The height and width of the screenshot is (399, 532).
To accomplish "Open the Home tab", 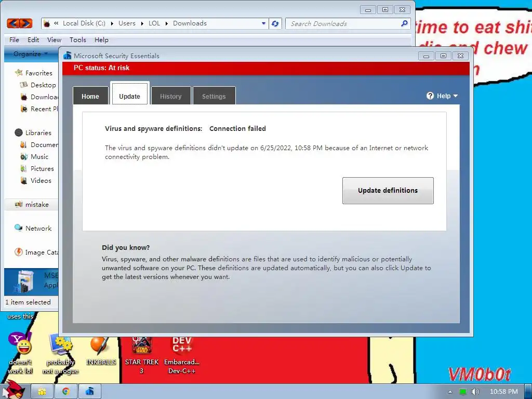I will click(90, 96).
